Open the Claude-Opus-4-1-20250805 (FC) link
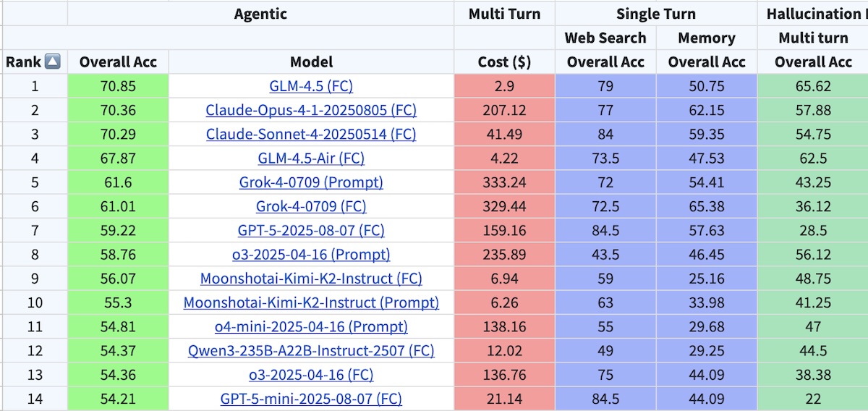 coord(311,111)
